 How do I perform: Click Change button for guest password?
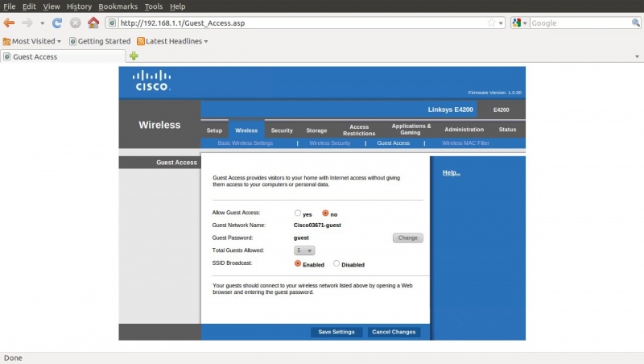coord(407,238)
